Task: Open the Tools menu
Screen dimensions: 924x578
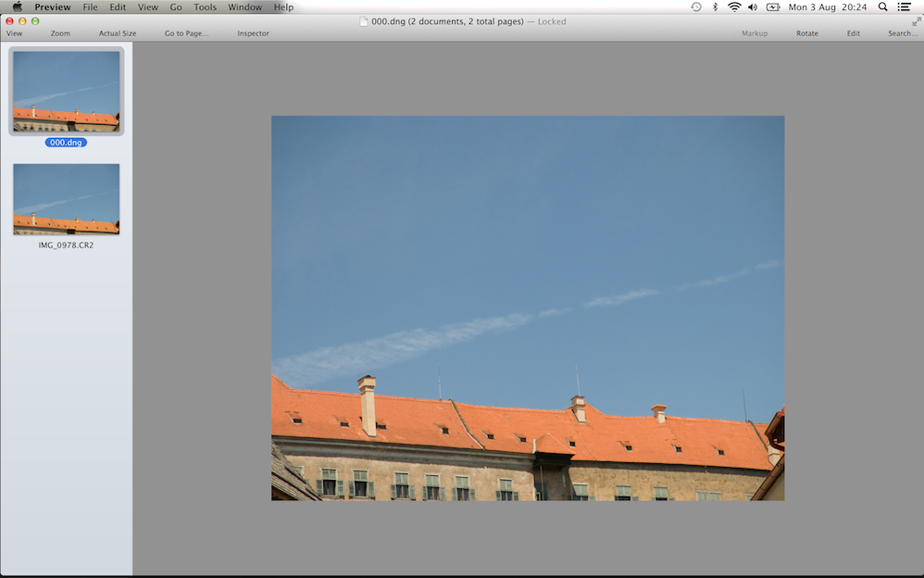Action: coord(204,6)
